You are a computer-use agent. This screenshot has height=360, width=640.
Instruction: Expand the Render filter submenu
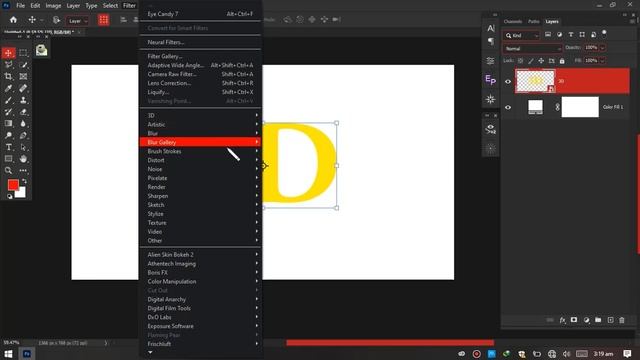point(200,187)
